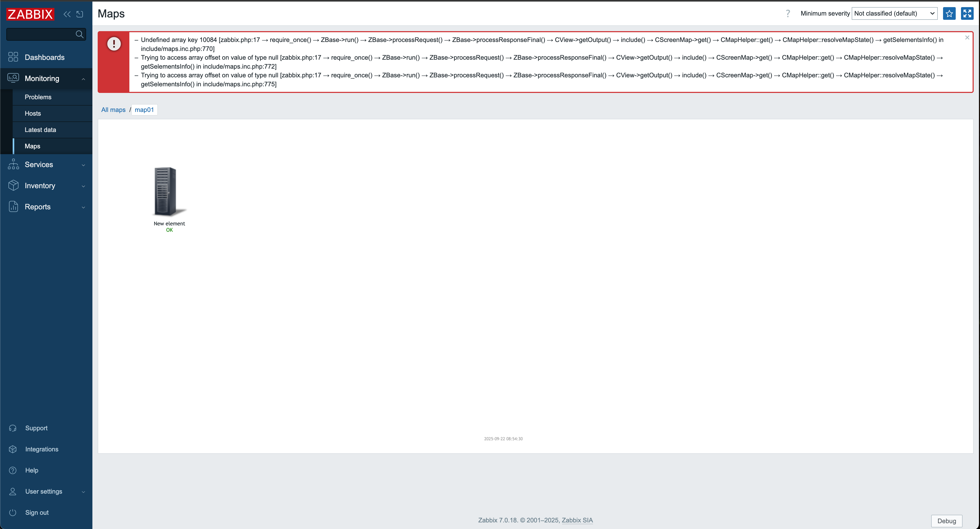Go to All maps breadcrumb
This screenshot has width=980, height=529.
click(113, 110)
